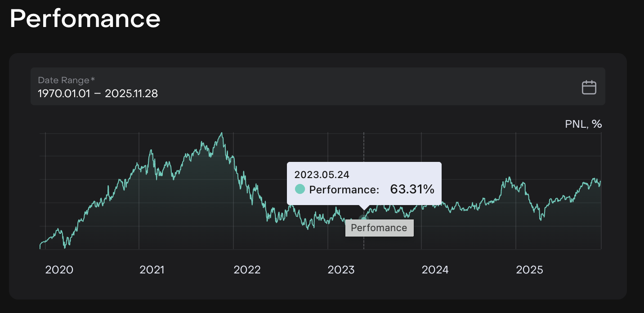
Task: Click the chart peak in late 2024
Action: [x=509, y=178]
